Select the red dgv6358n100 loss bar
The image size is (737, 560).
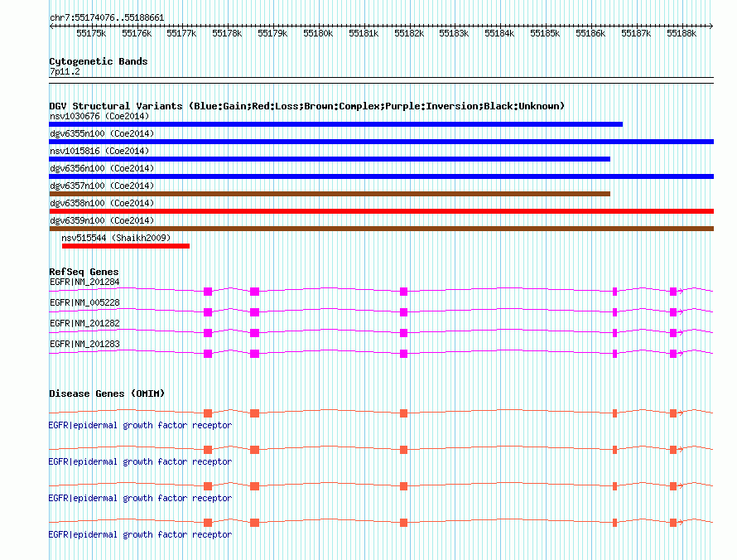[381, 211]
